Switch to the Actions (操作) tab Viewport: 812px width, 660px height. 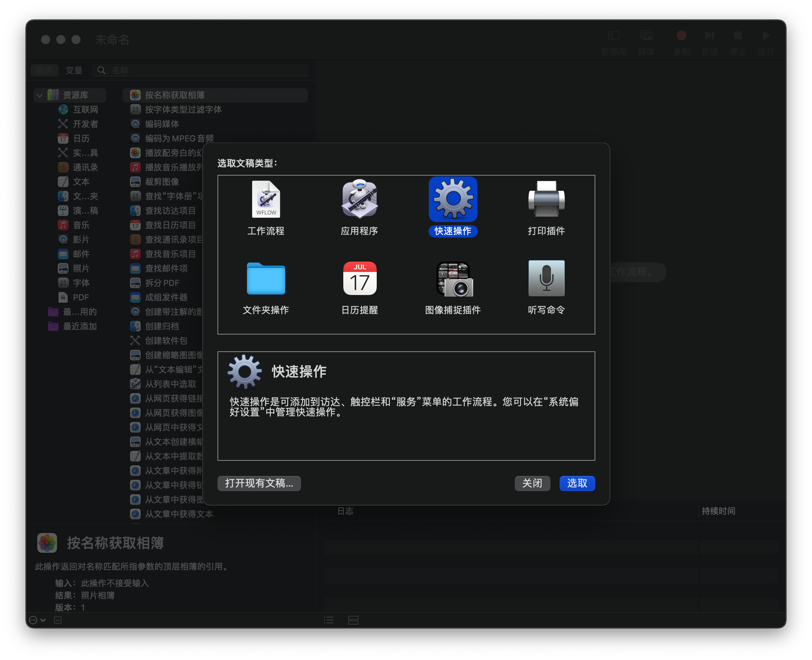[x=44, y=70]
